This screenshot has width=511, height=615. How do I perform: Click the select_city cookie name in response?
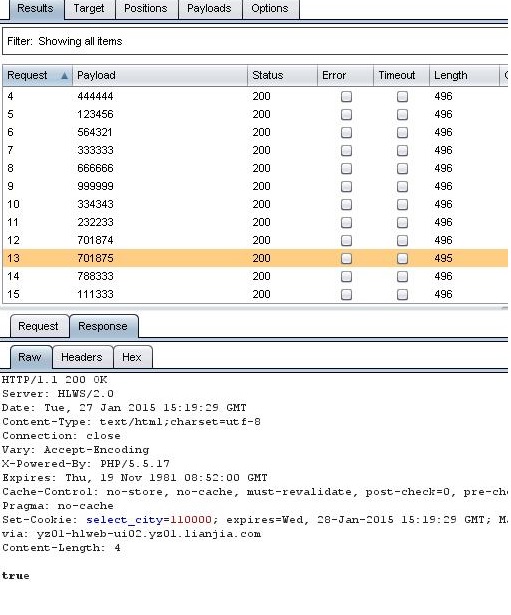[124, 520]
